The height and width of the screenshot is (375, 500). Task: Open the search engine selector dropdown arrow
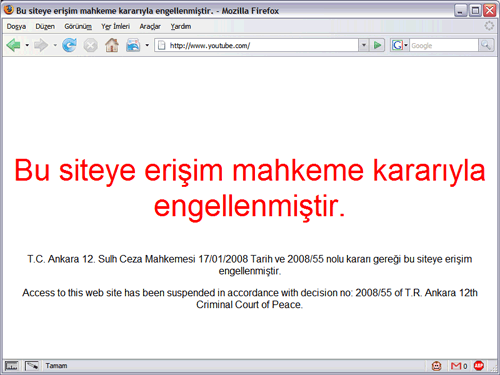tap(406, 45)
